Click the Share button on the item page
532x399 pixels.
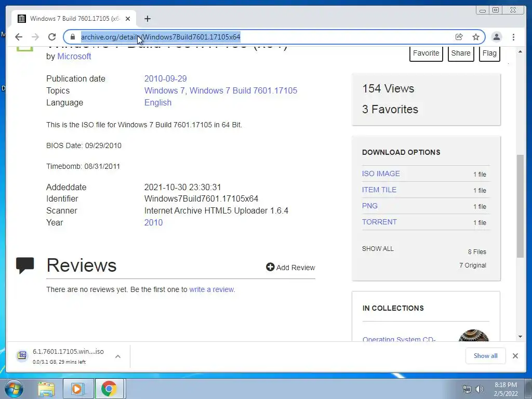click(x=461, y=54)
